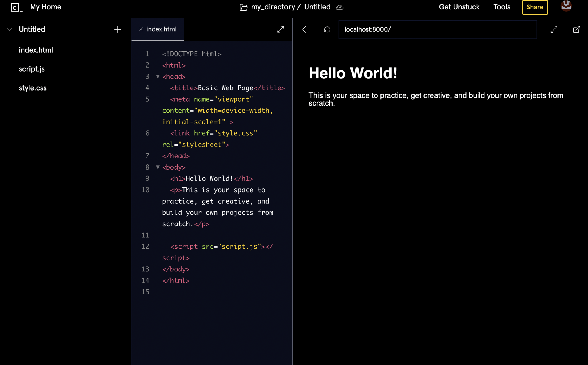The height and width of the screenshot is (365, 588).
Task: Go back in the preview browser
Action: pyautogui.click(x=304, y=29)
